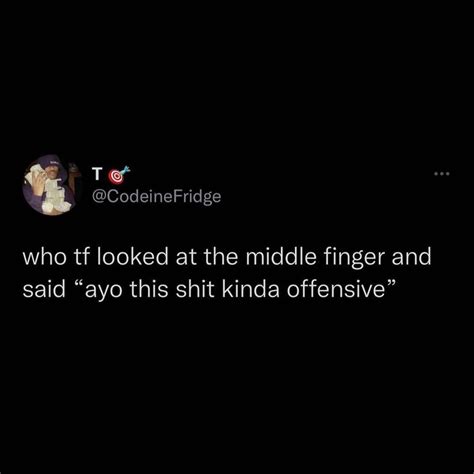The image size is (474, 474).
Task: Select the word "said" on the second line
Action: (44, 289)
